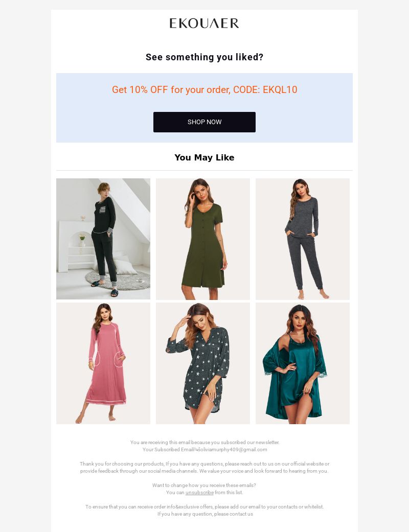Screen dimensions: 409x532
Task: Click the "provide feedback through our social media" line
Action: [204, 471]
